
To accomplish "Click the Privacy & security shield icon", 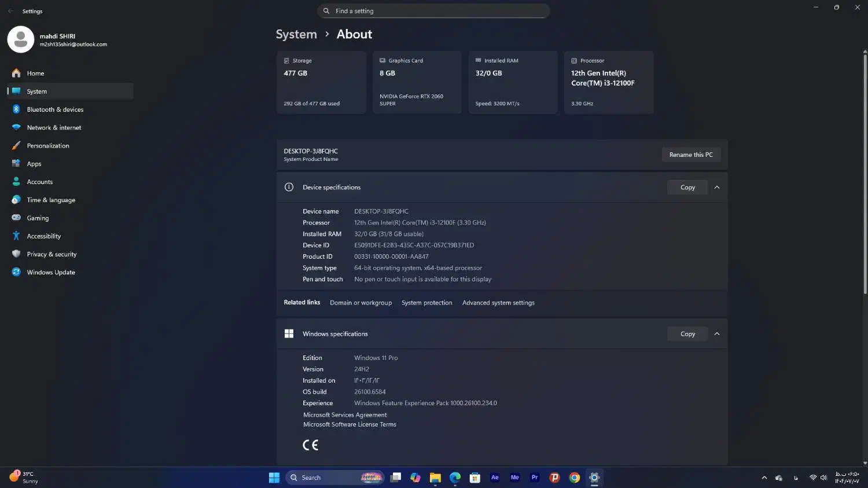I will 16,254.
